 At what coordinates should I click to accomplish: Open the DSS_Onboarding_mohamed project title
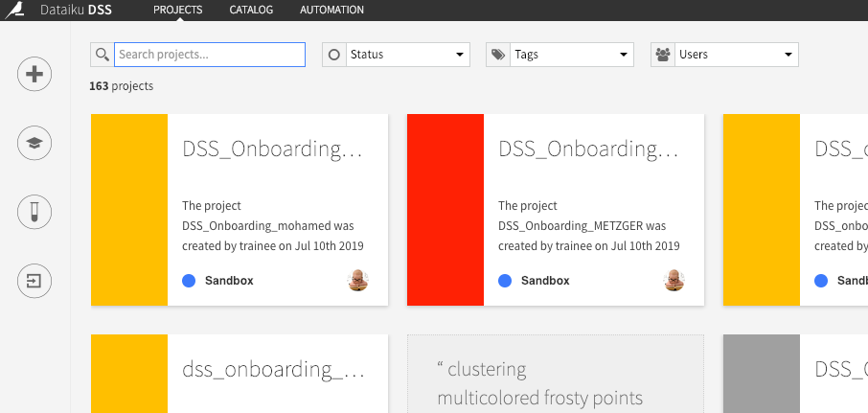(272, 149)
